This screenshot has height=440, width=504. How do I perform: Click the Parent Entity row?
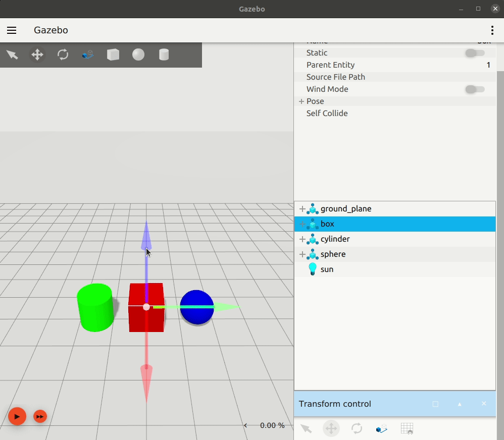pyautogui.click(x=395, y=65)
